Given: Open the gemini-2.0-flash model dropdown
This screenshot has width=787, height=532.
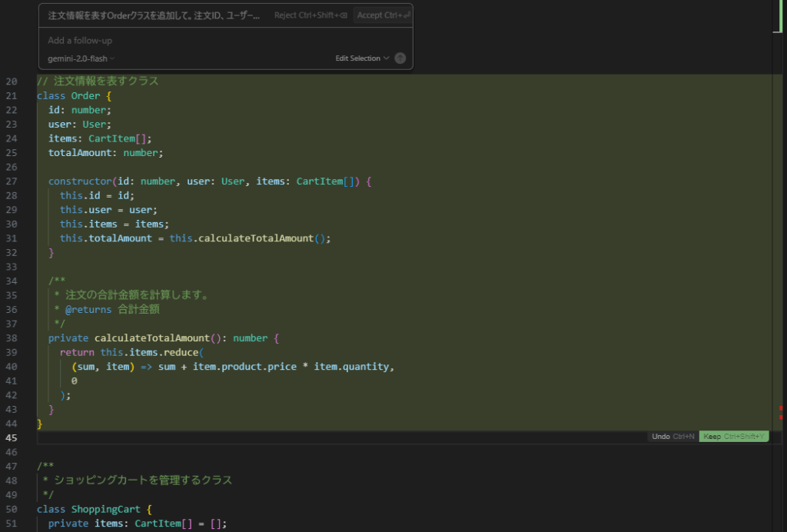Looking at the screenshot, I should 81,58.
